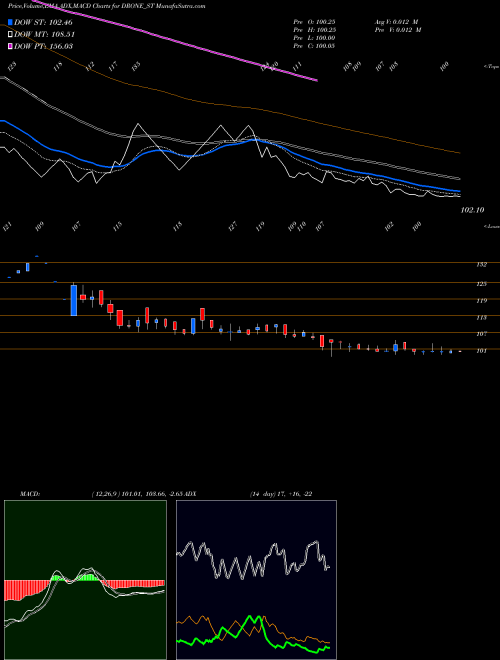Click the 'Avg V: 0.012 M' volume text
The height and width of the screenshot is (660, 500).
click(x=398, y=22)
